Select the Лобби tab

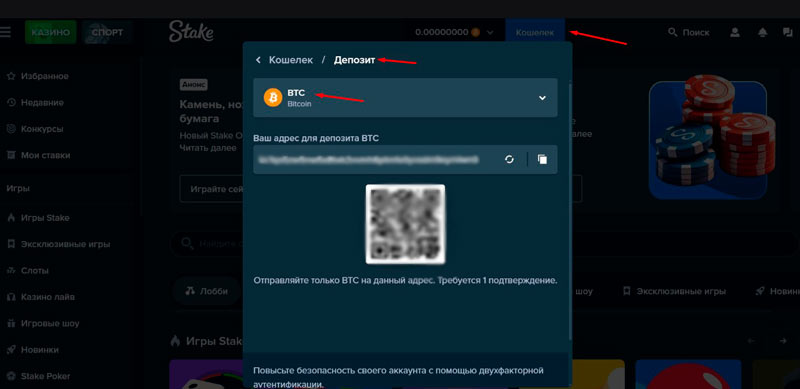207,291
